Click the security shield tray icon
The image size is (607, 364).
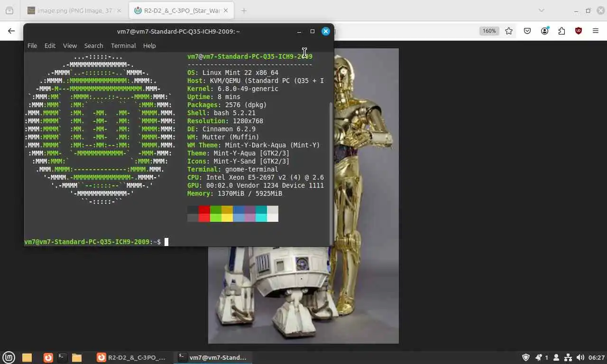526,357
